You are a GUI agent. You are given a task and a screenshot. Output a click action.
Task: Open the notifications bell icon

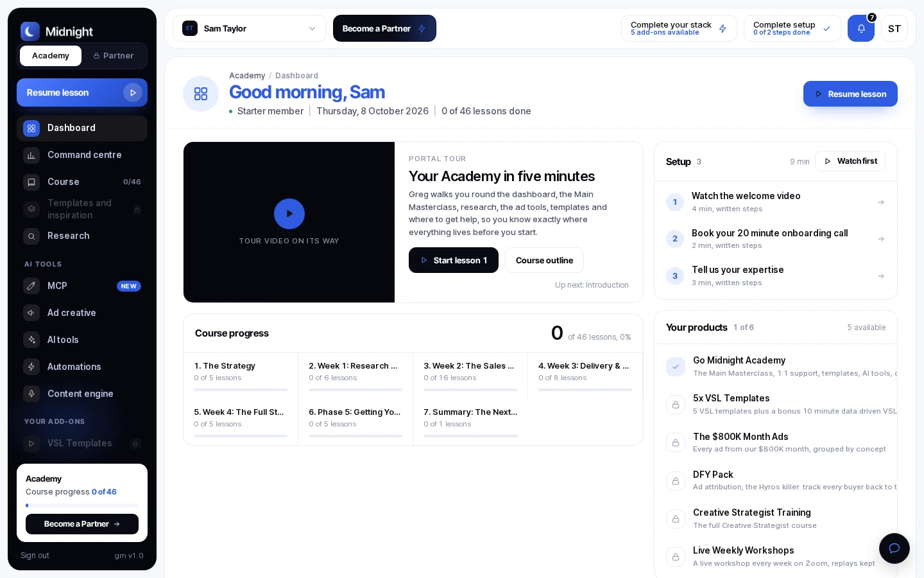(861, 28)
